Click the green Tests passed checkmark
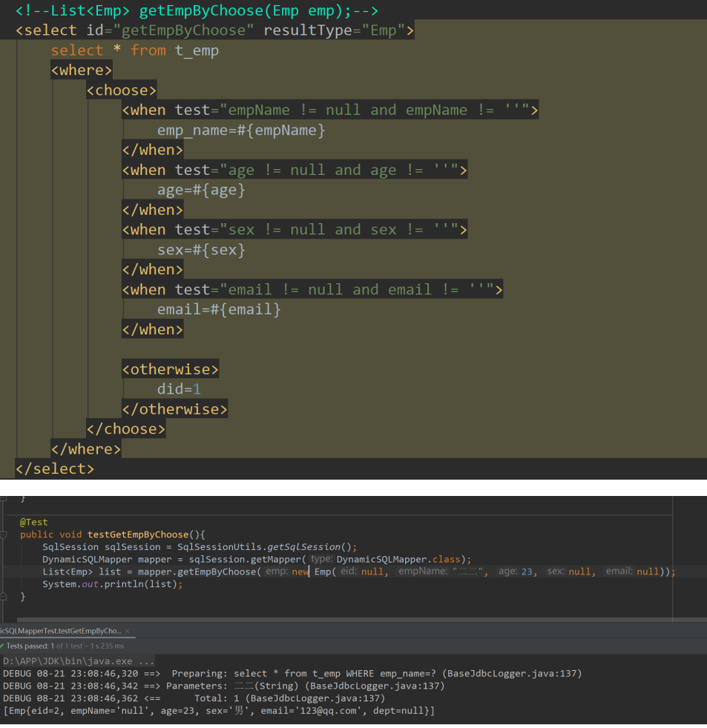707x728 pixels. click(x=2, y=646)
